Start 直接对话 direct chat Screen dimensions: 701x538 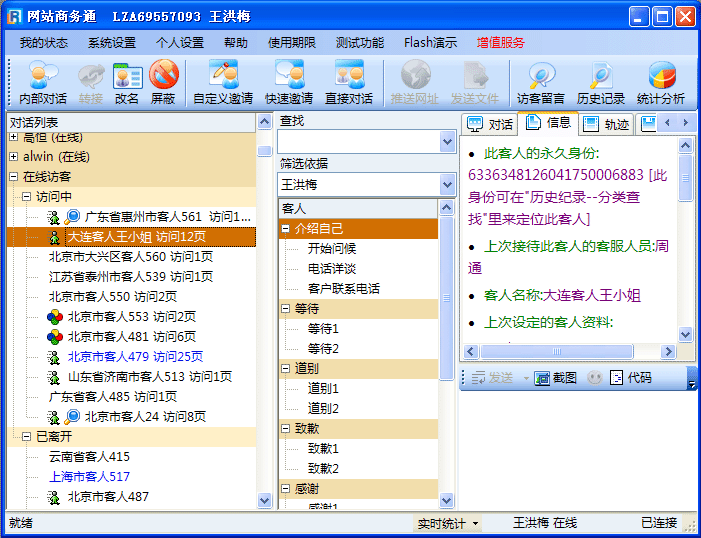349,82
